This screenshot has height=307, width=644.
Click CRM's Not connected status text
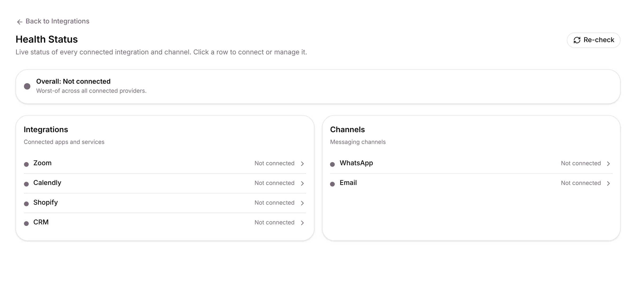tap(274, 223)
